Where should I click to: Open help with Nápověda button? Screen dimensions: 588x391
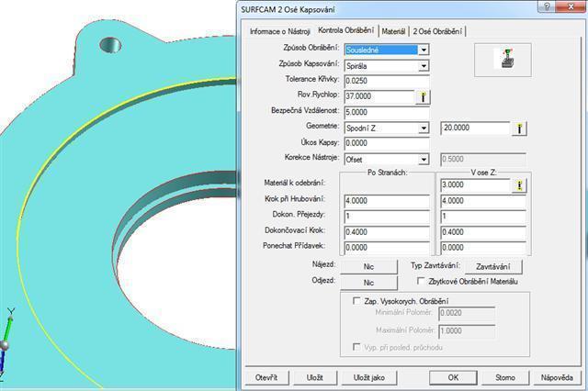pyautogui.click(x=557, y=377)
